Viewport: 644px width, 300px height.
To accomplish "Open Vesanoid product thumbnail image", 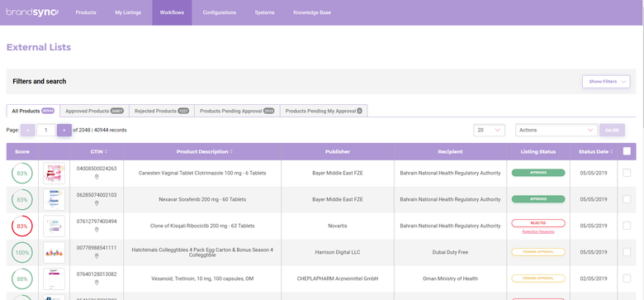I will (54, 279).
